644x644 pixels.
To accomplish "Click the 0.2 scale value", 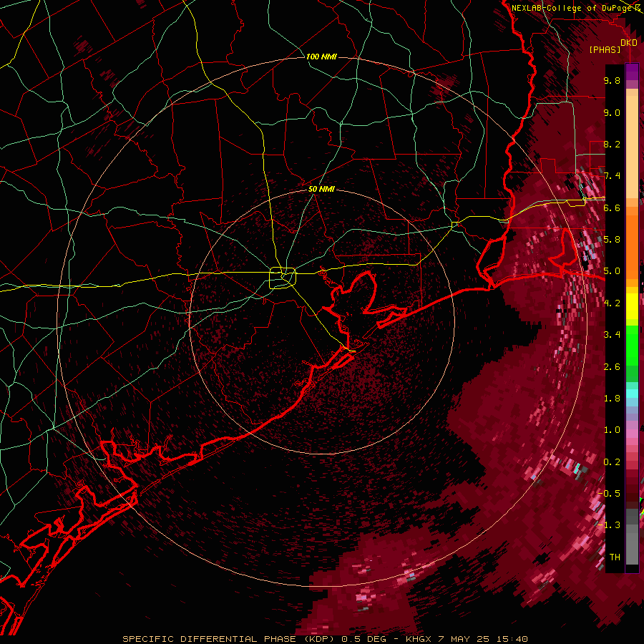I will [612, 462].
